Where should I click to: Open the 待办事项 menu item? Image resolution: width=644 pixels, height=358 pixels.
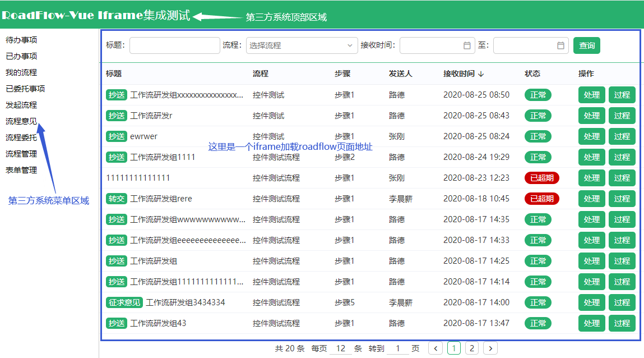point(21,40)
